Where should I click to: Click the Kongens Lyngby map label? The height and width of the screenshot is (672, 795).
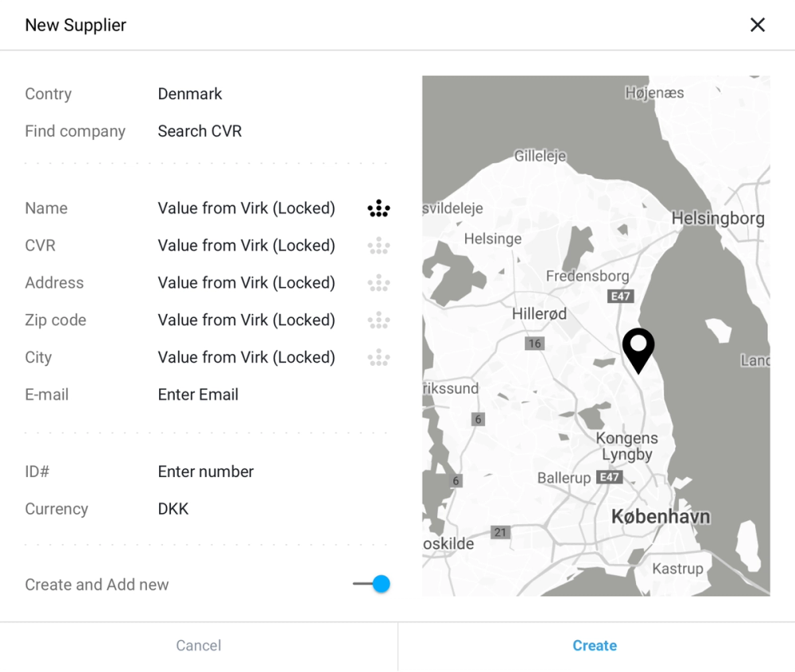(x=627, y=446)
